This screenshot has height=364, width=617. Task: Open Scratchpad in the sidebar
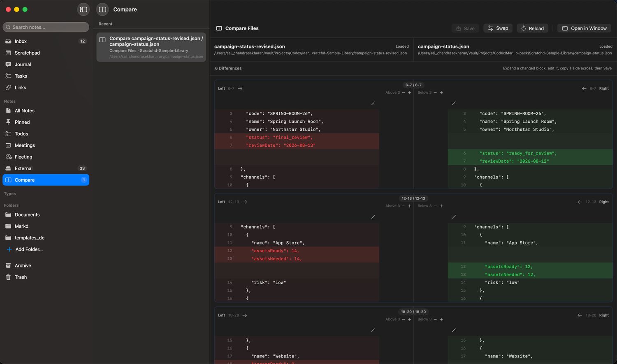(x=46, y=53)
